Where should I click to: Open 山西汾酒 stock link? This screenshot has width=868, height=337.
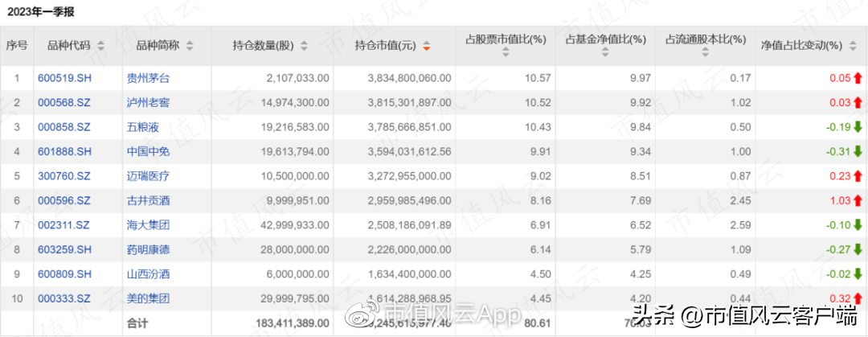click(x=148, y=274)
